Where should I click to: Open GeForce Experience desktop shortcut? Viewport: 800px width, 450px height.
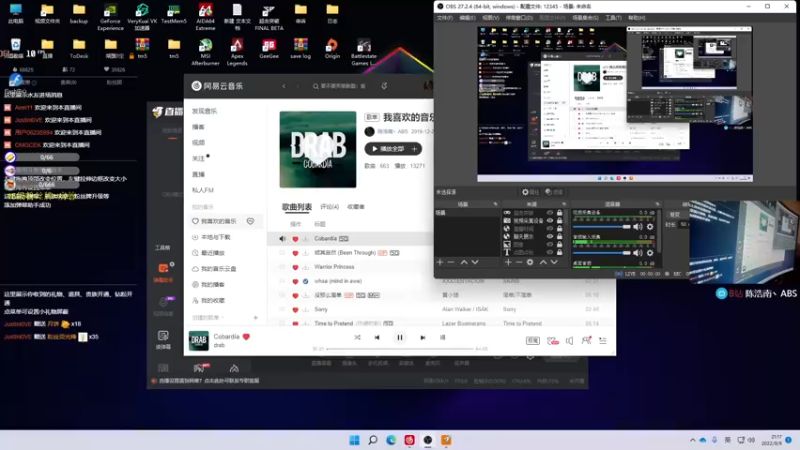110,17
